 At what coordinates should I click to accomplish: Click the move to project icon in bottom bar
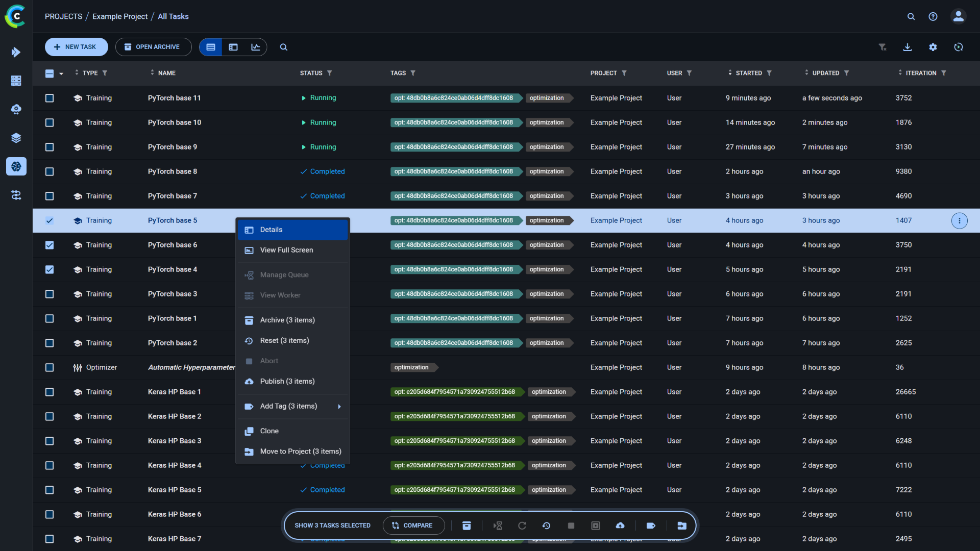pos(682,525)
